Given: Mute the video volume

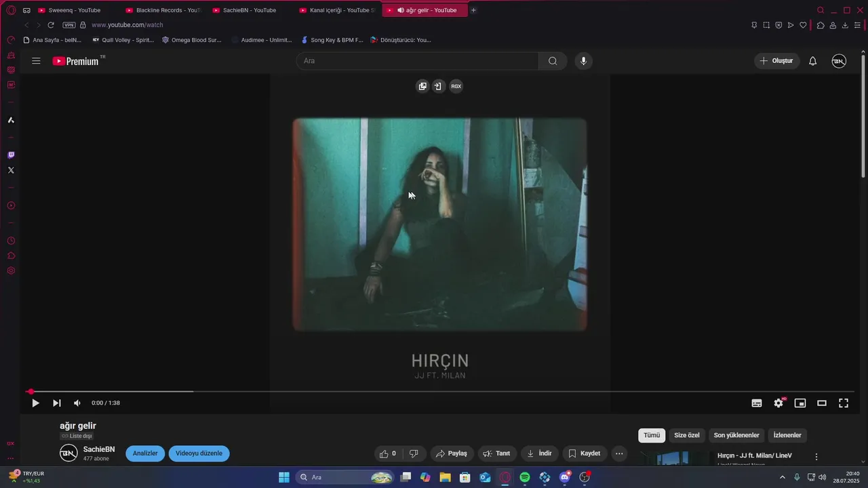Looking at the screenshot, I should click(77, 403).
